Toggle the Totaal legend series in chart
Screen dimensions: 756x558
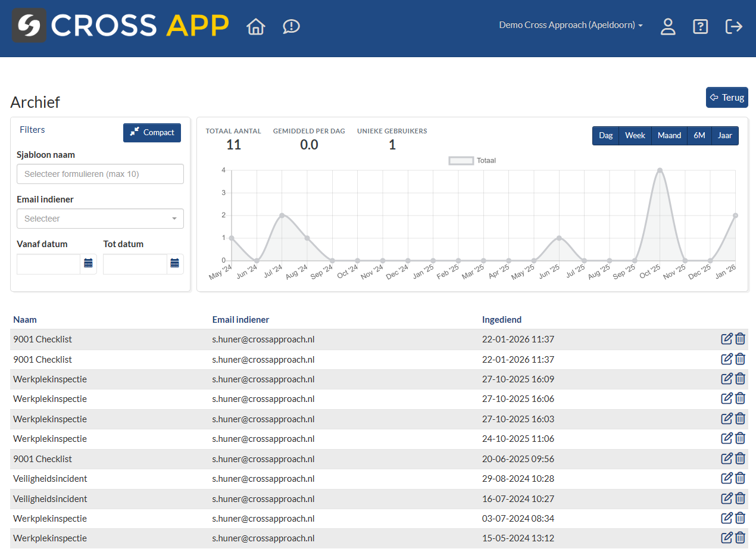(472, 160)
